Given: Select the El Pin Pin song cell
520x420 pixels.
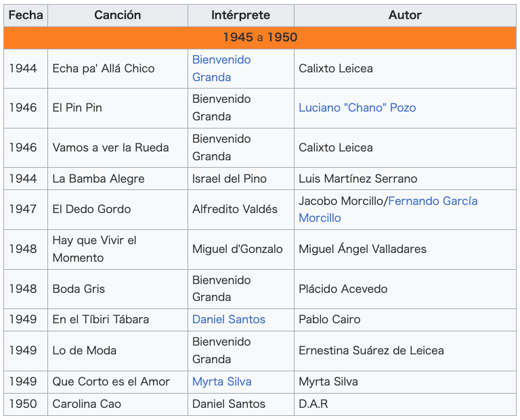Looking at the screenshot, I should tap(118, 108).
